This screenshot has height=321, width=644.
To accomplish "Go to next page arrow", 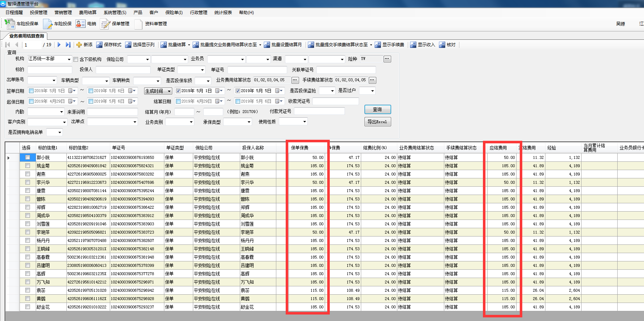I will coord(59,45).
